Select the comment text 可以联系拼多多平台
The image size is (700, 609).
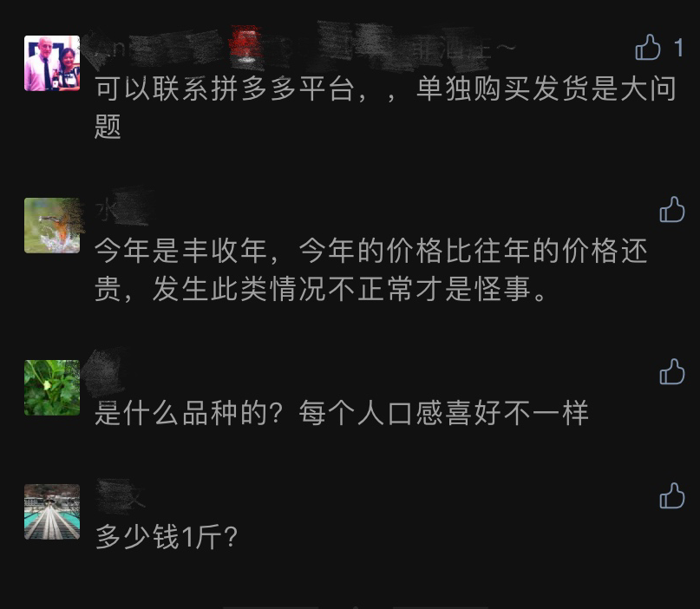[224, 88]
